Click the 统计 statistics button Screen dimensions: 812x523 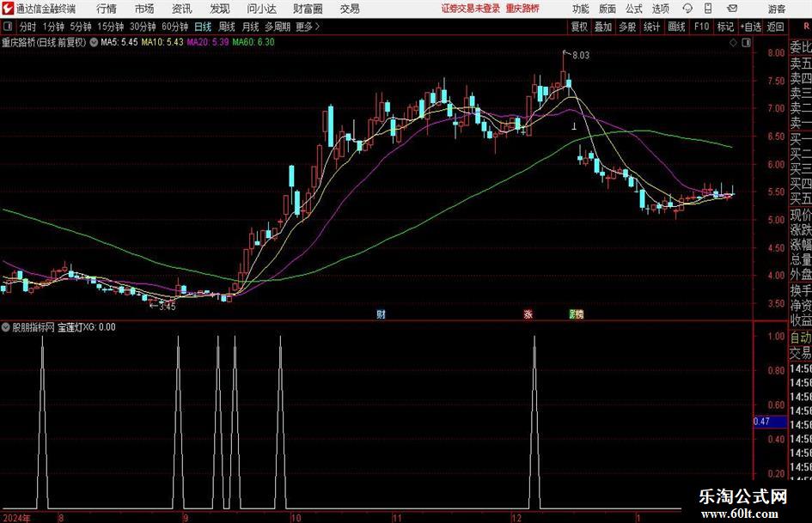(651, 27)
